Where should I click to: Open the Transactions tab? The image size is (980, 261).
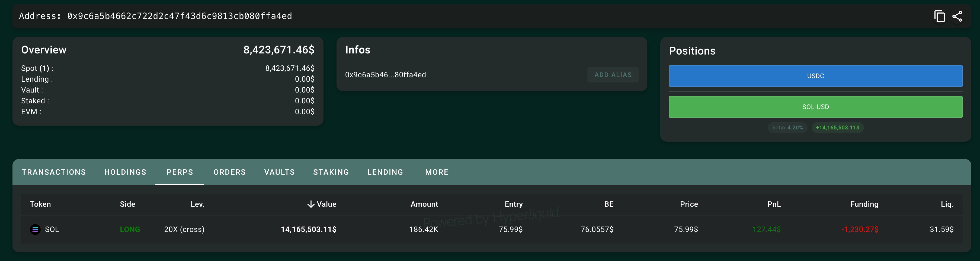(54, 172)
